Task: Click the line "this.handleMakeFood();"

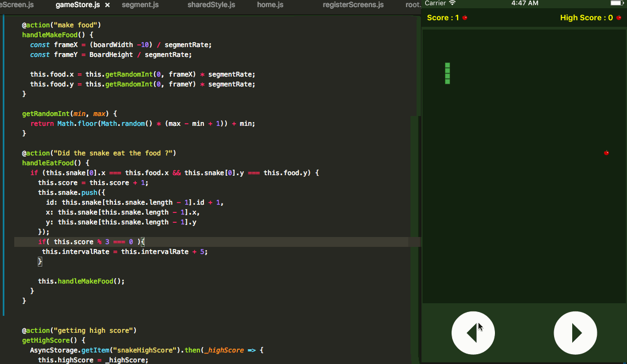Action: (81, 281)
